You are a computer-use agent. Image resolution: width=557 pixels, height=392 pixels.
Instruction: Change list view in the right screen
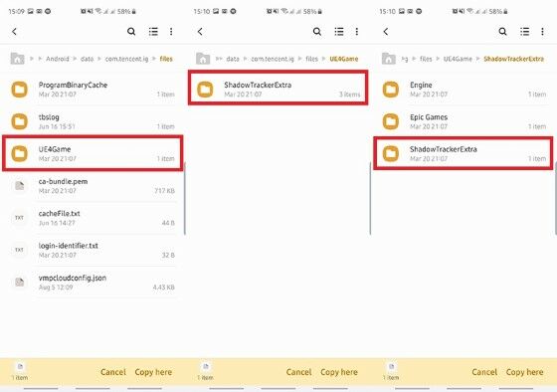(x=525, y=32)
